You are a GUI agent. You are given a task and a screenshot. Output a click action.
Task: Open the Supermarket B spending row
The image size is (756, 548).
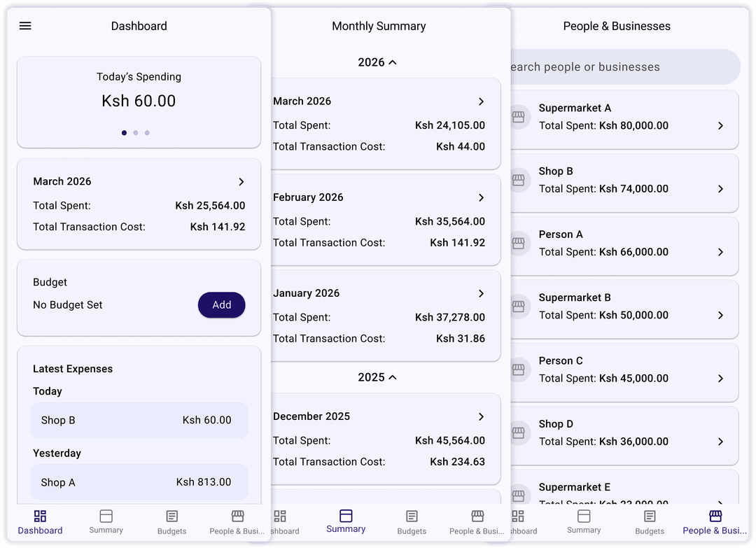[x=624, y=309]
